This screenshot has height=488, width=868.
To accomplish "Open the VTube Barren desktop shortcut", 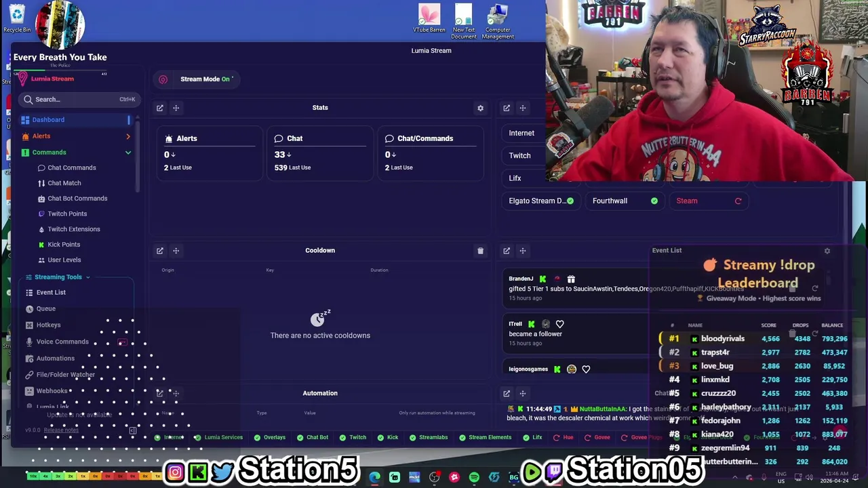I will coord(429,18).
